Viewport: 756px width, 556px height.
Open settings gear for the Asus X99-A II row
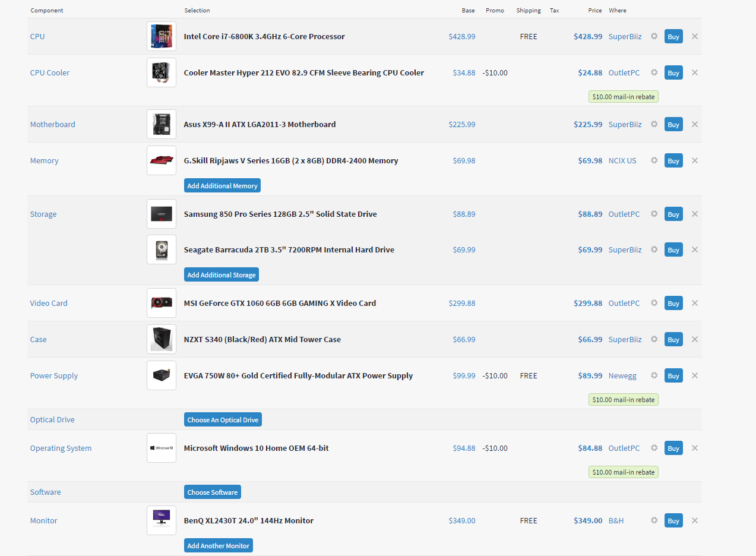click(654, 124)
